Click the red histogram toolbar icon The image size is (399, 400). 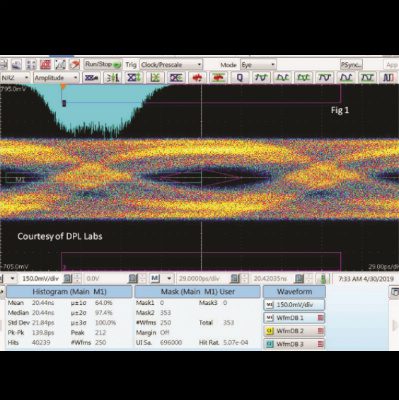coord(45,65)
